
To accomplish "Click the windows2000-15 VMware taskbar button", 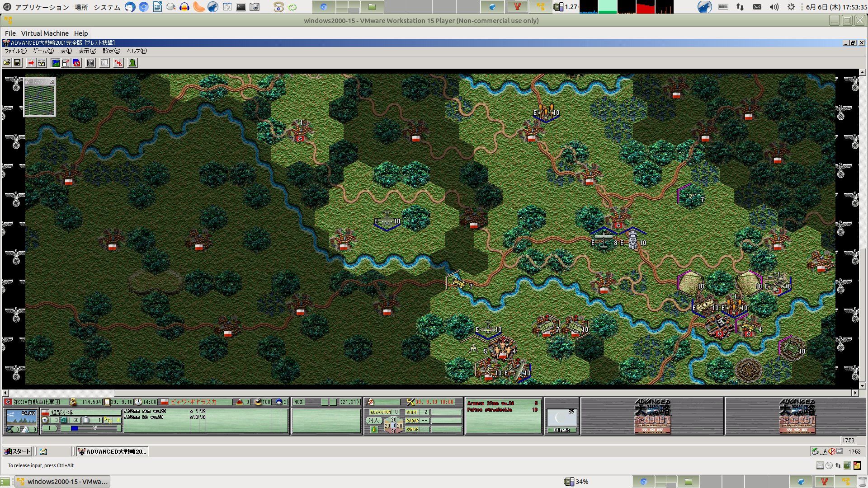I will (x=62, y=481).
